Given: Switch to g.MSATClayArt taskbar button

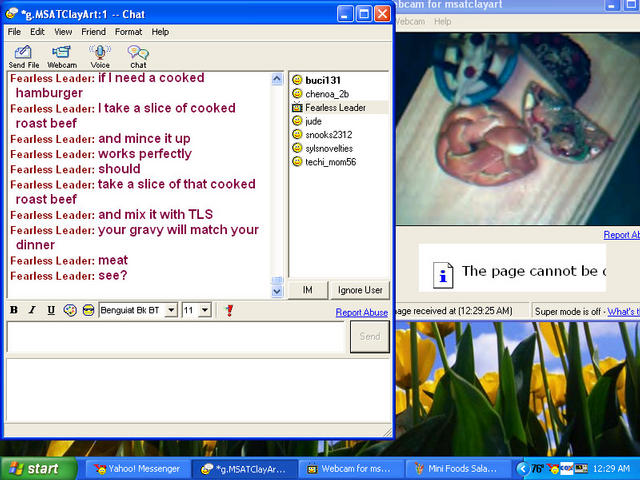Looking at the screenshot, I should coord(244,469).
